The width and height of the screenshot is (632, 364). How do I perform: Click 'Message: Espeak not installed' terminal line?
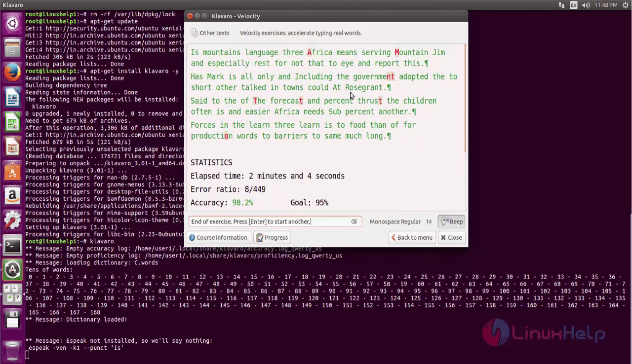(119, 341)
